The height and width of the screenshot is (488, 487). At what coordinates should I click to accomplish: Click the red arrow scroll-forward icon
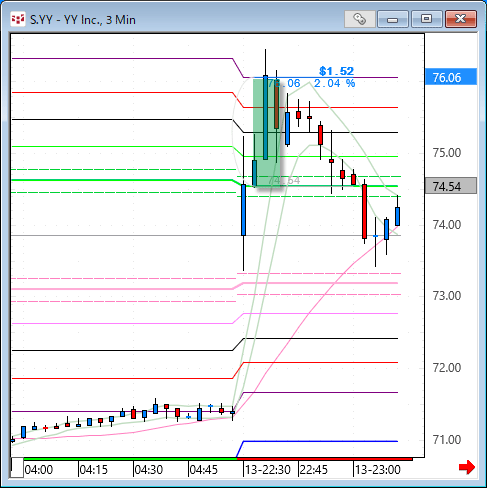pyautogui.click(x=467, y=467)
